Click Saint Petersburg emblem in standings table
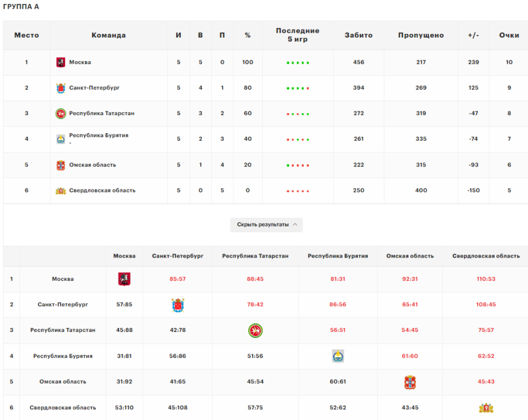This screenshot has height=420, width=528. click(x=60, y=88)
